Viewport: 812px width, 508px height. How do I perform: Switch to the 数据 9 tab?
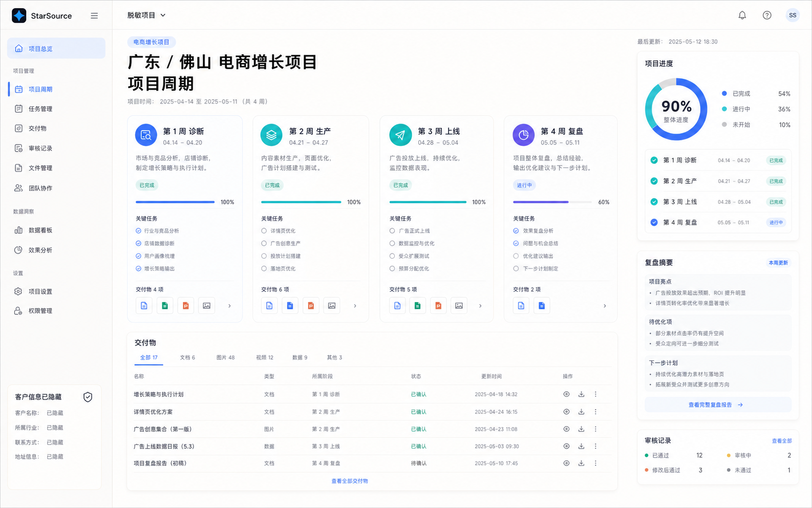[x=300, y=357]
